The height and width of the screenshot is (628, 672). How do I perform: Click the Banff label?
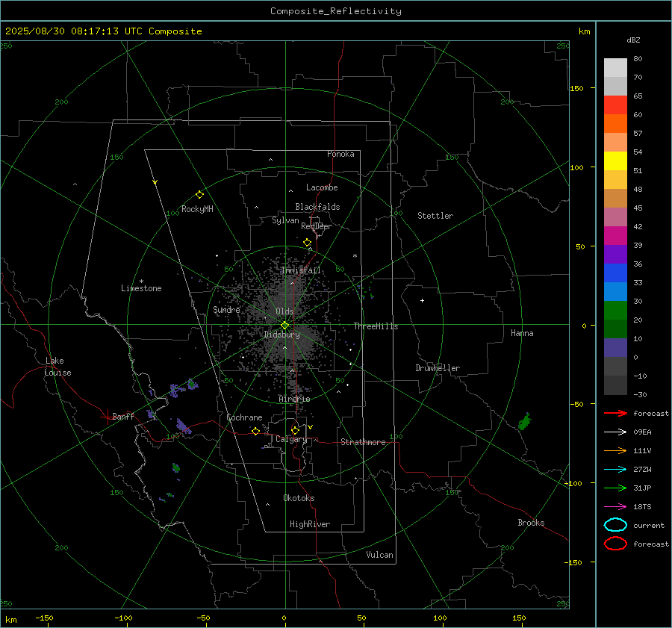point(123,416)
